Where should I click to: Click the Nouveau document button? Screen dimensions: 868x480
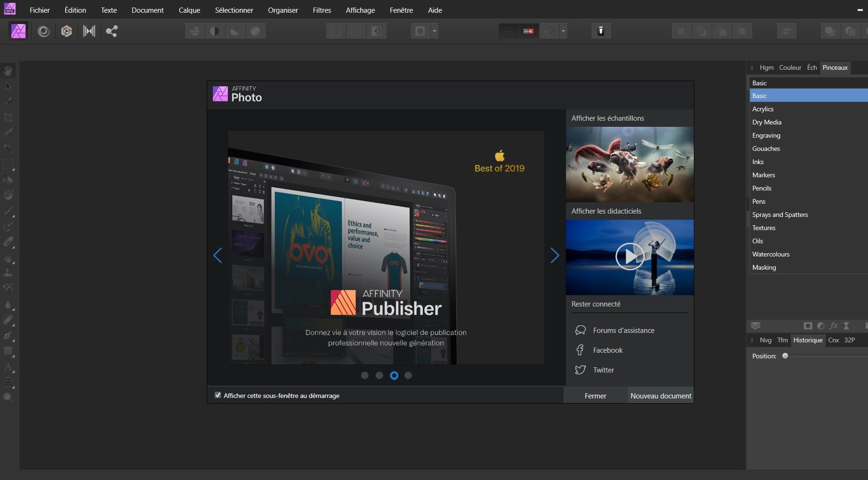tap(661, 396)
